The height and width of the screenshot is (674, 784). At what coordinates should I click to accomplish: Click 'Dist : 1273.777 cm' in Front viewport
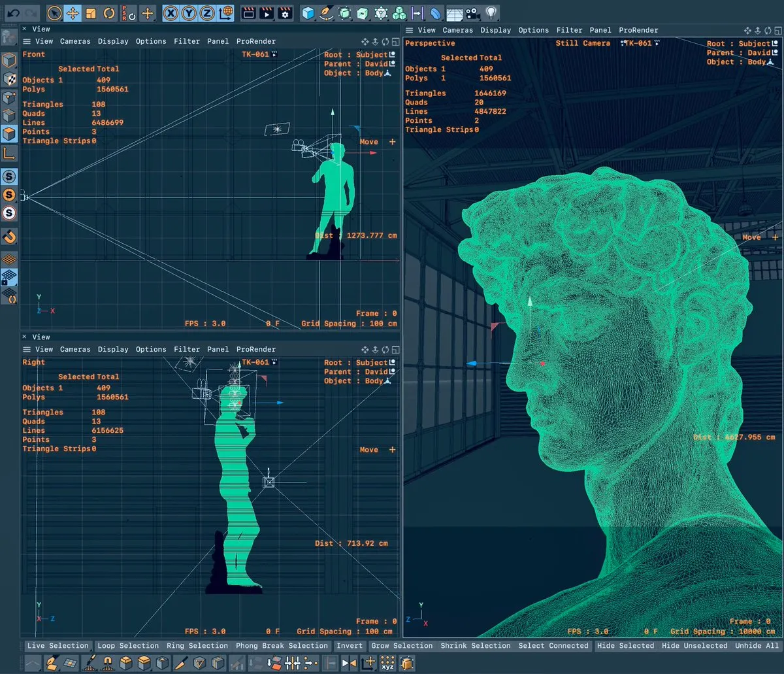pos(356,235)
